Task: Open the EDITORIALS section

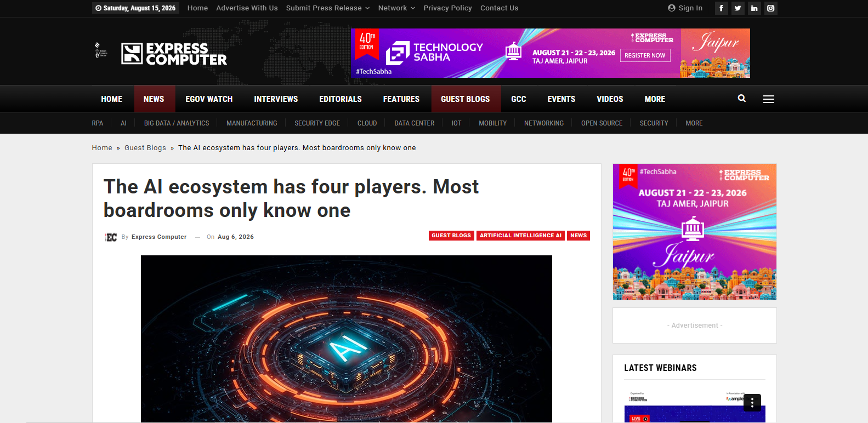Action: point(341,99)
